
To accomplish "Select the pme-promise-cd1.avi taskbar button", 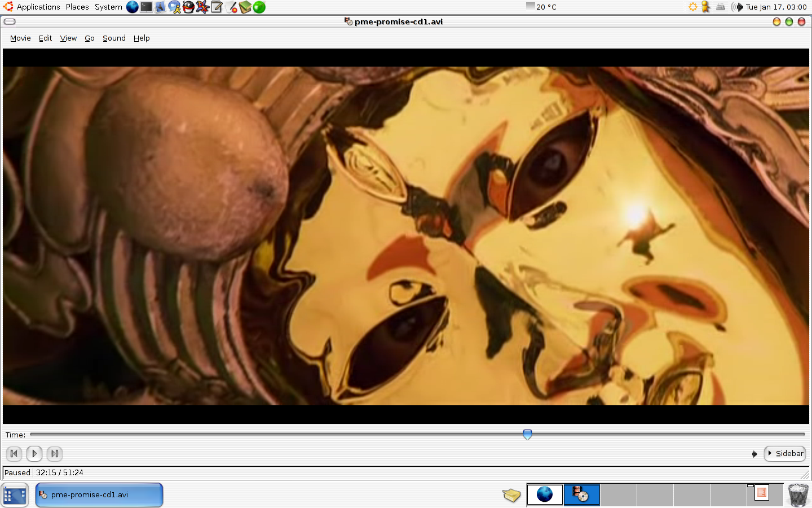I will [x=99, y=495].
